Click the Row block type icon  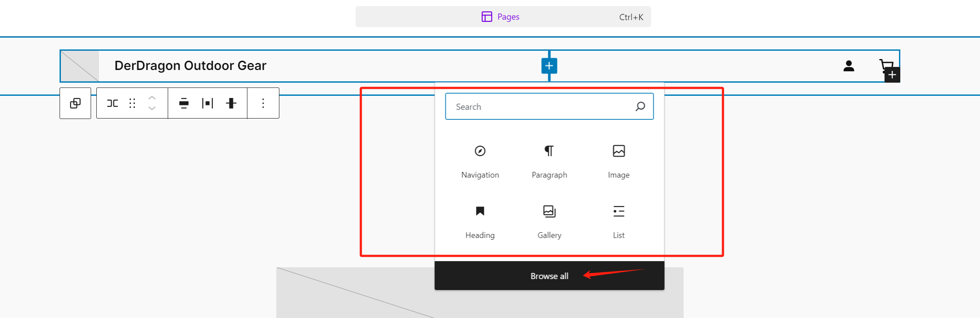pos(113,103)
